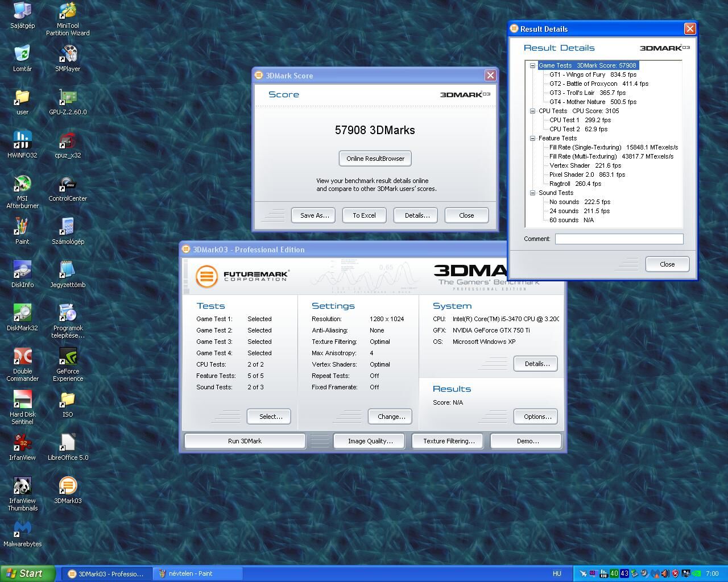Click Run 3DMark button
This screenshot has height=582, width=728.
(x=245, y=441)
